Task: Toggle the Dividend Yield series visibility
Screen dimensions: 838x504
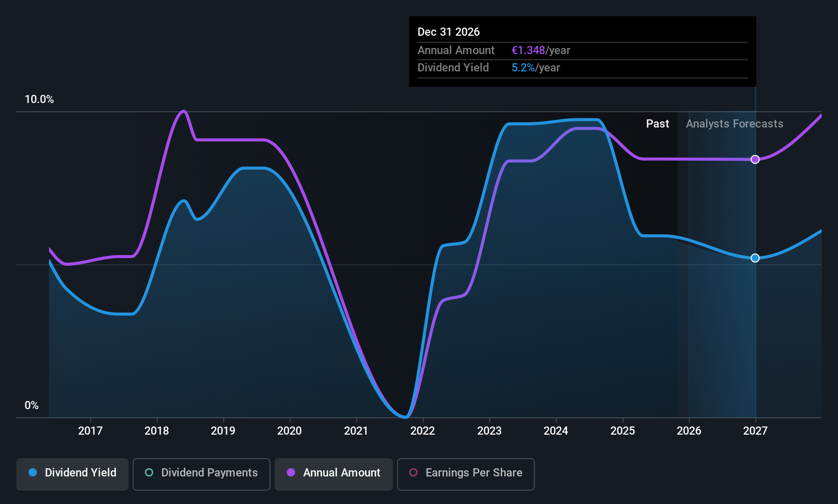Action: coord(72,474)
